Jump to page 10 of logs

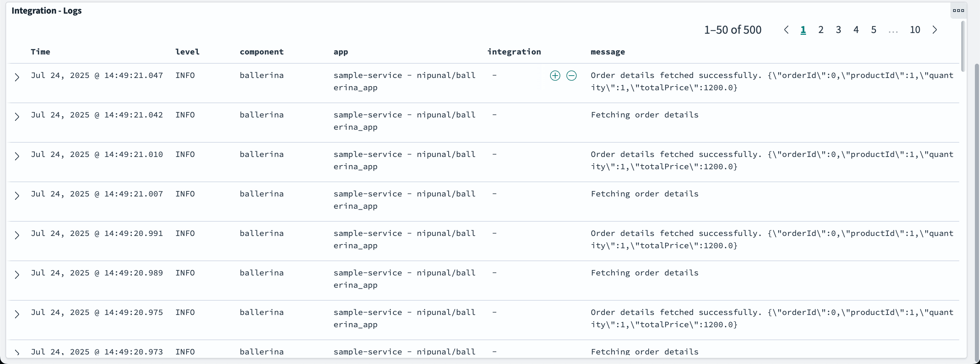pyautogui.click(x=915, y=30)
